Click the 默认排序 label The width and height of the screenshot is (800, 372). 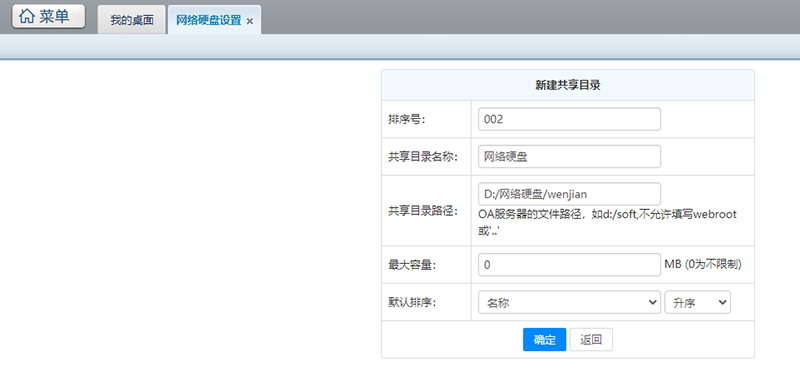[x=412, y=302]
